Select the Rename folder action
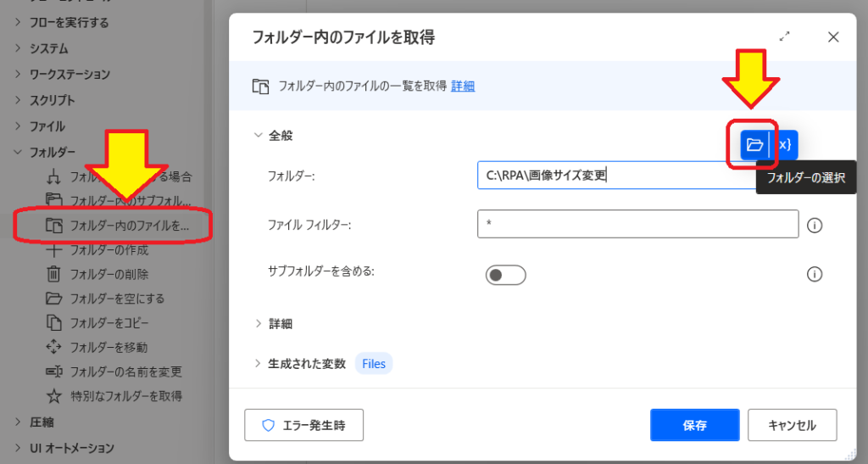This screenshot has width=868, height=464. point(125,372)
